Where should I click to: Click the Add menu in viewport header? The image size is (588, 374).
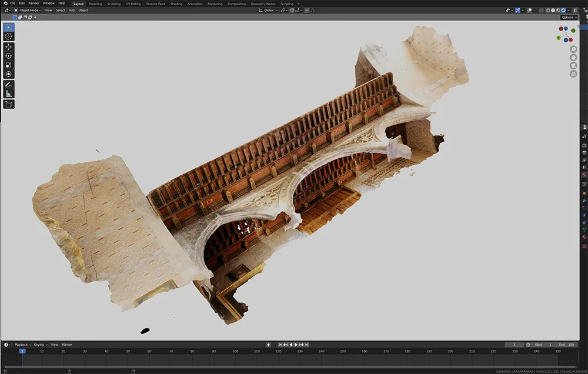(x=71, y=10)
